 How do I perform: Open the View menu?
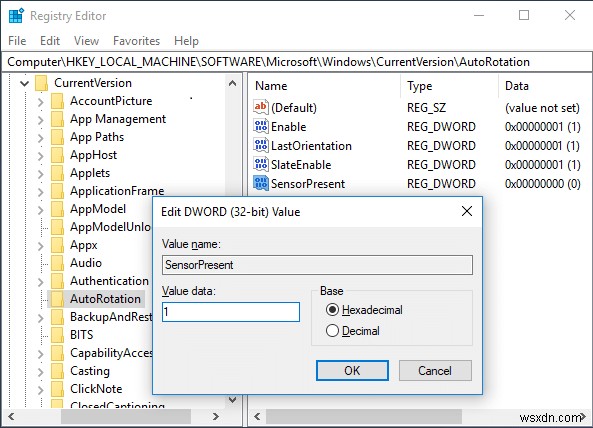86,41
